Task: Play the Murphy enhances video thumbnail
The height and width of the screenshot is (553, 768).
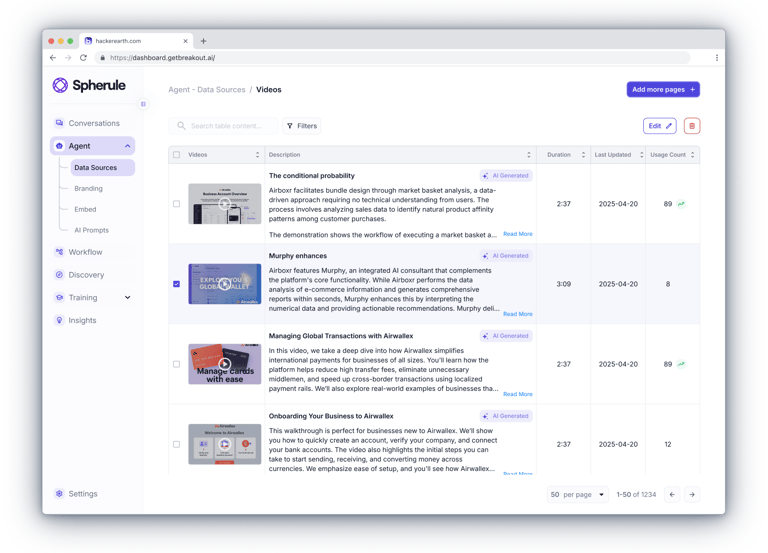Action: (225, 284)
